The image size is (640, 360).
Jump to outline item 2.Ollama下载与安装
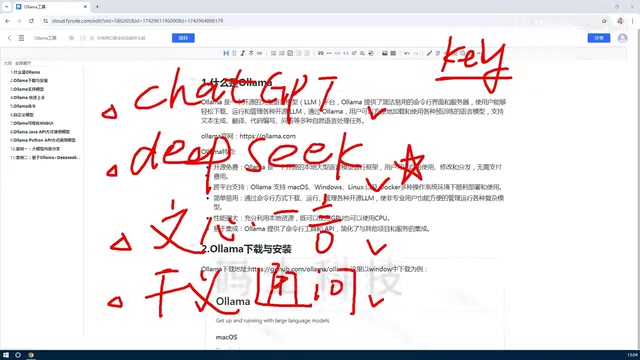[x=29, y=81]
